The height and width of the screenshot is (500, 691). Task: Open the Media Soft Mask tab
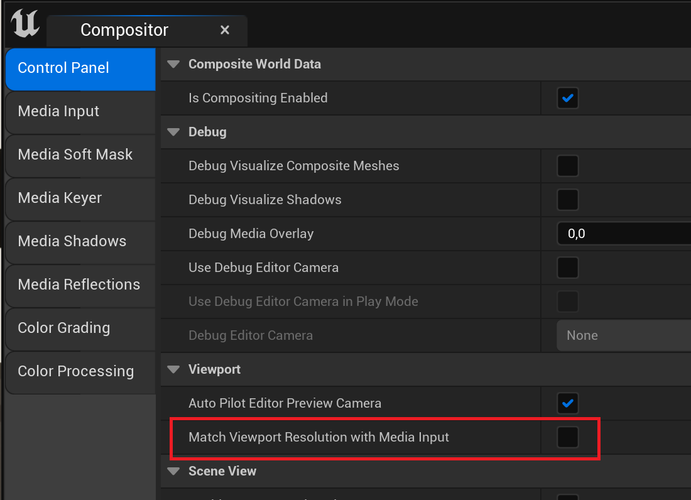[x=75, y=154]
